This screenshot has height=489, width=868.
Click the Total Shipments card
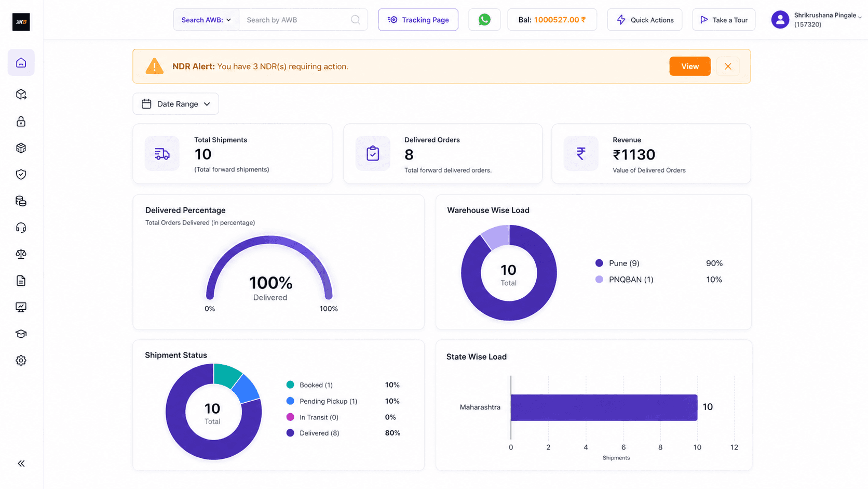232,154
